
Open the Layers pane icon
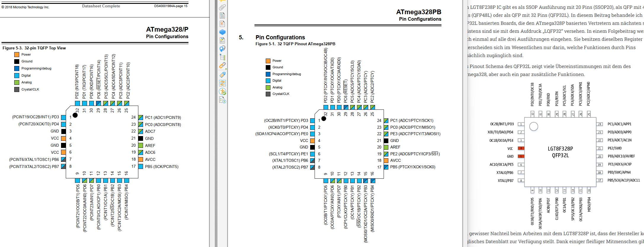[222, 32]
